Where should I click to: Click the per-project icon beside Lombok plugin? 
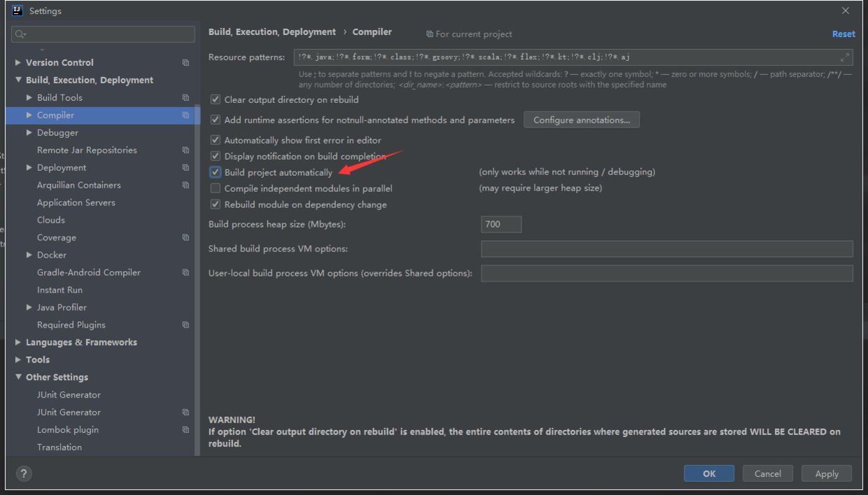click(185, 431)
